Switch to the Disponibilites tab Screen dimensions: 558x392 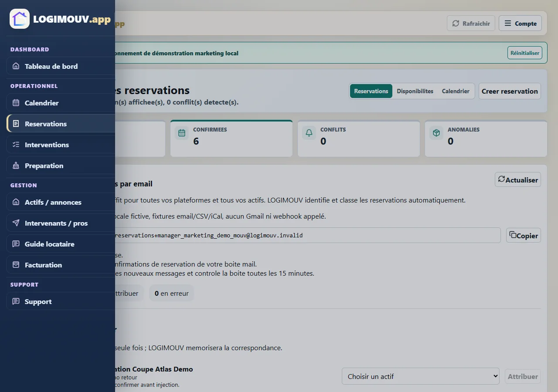pos(415,91)
